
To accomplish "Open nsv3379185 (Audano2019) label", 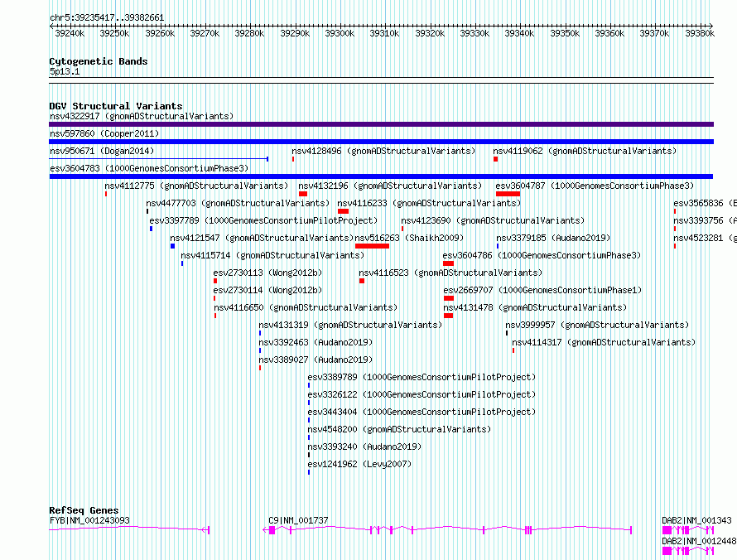I will (553, 238).
